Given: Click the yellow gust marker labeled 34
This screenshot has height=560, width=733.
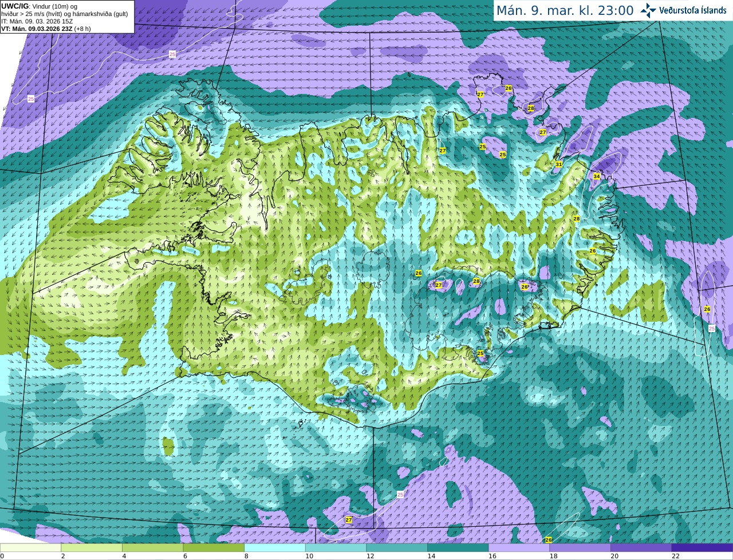Looking at the screenshot, I should pyautogui.click(x=597, y=176).
